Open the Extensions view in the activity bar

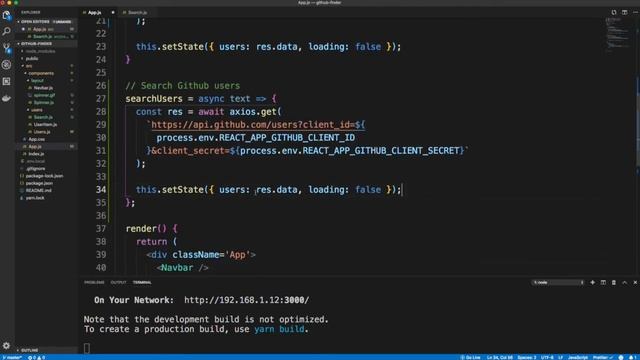7,82
